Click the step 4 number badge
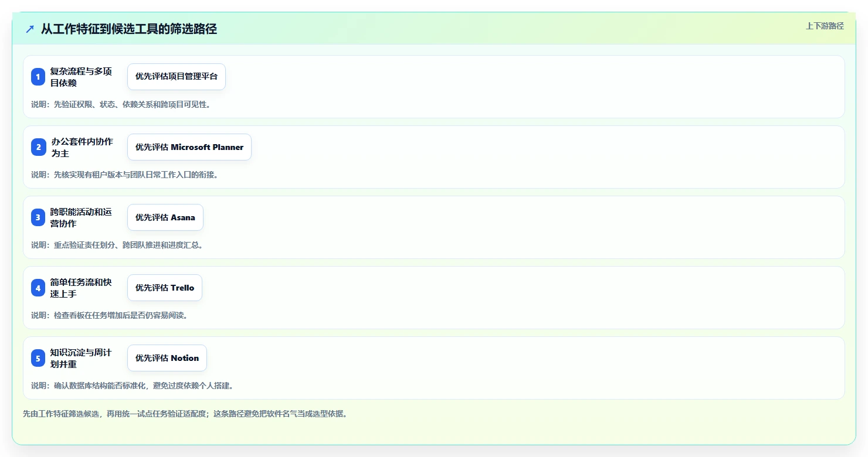 tap(38, 288)
